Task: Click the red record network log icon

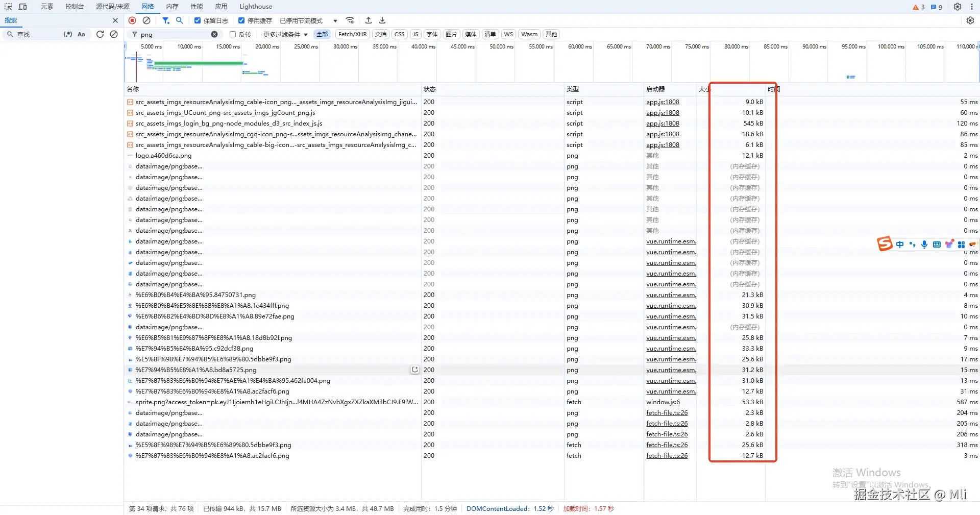Action: 132,20
